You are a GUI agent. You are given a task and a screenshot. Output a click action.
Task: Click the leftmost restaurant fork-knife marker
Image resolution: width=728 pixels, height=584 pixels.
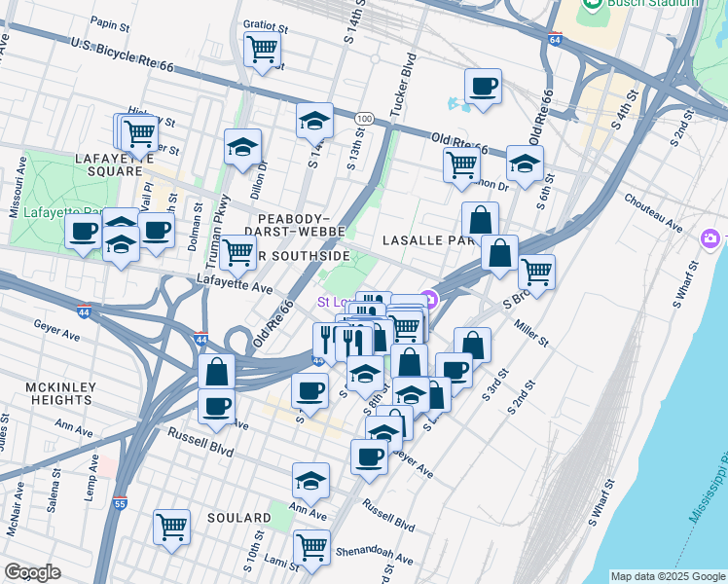[324, 342]
